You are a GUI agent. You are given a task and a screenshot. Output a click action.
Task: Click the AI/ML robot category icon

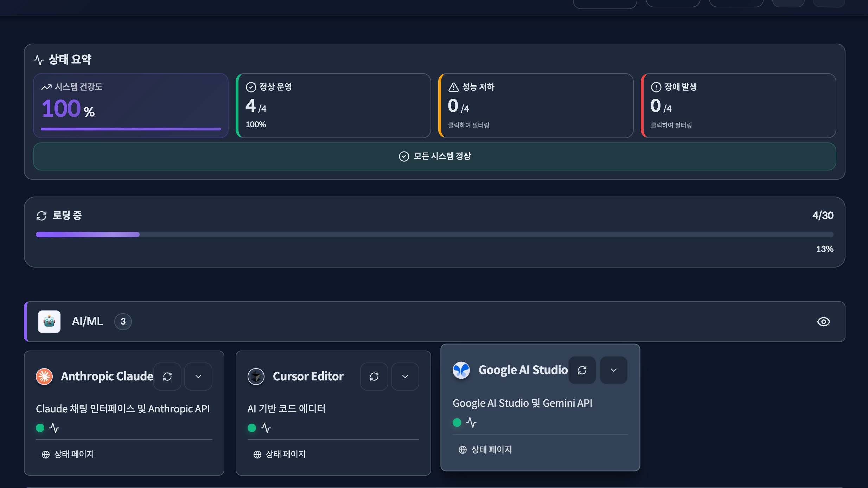pos(49,321)
